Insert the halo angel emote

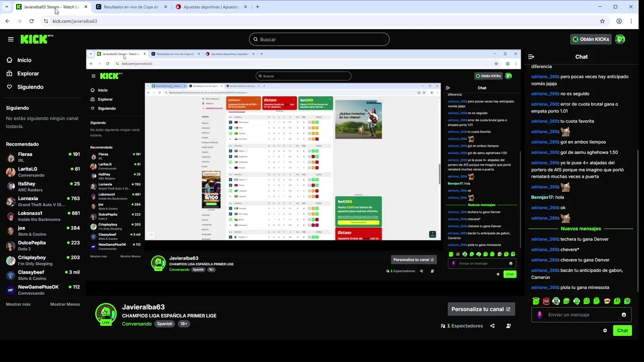click(536, 301)
